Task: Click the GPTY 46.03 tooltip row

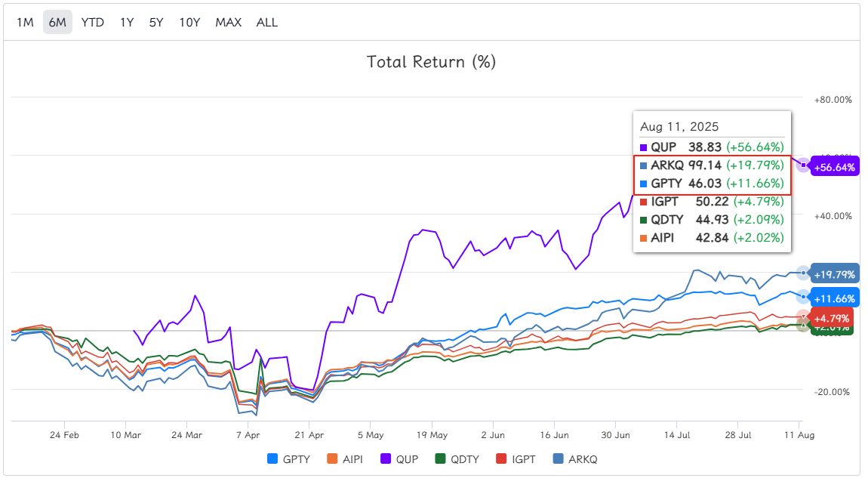Action: click(x=712, y=184)
